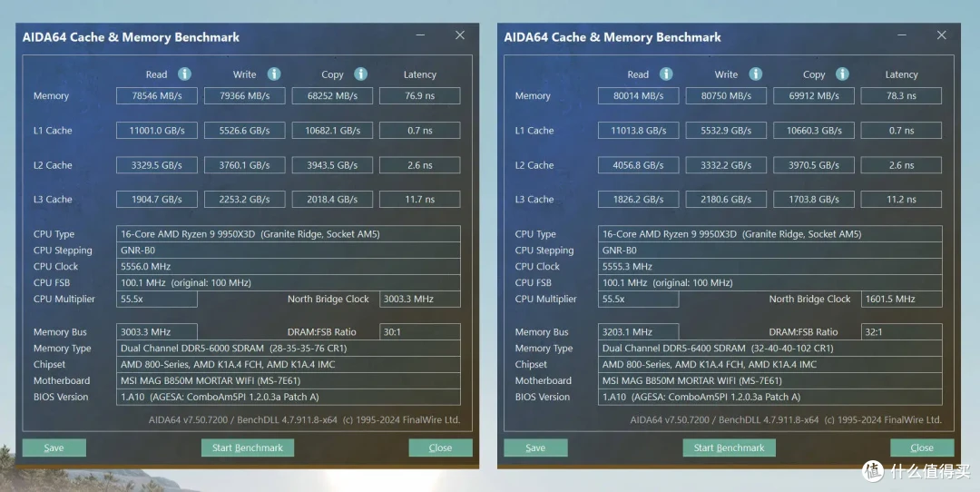Select memory write value 80750 MB/s

pos(726,95)
